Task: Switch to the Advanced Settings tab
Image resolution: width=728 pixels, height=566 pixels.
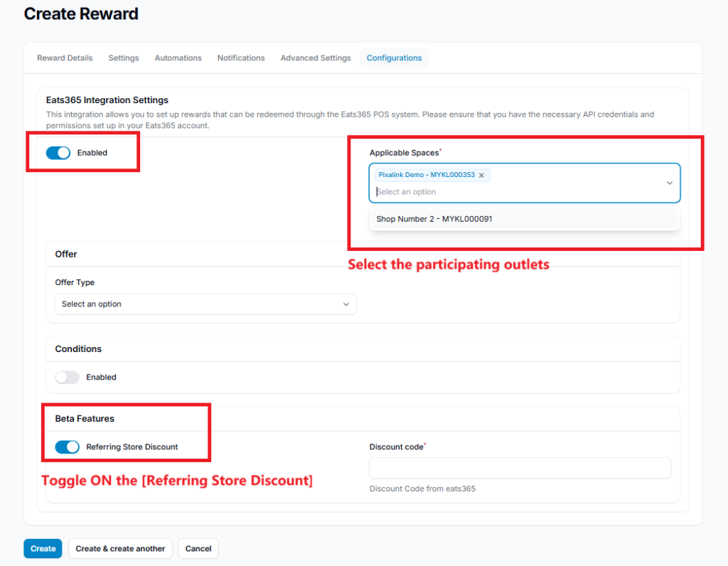Action: tap(316, 58)
